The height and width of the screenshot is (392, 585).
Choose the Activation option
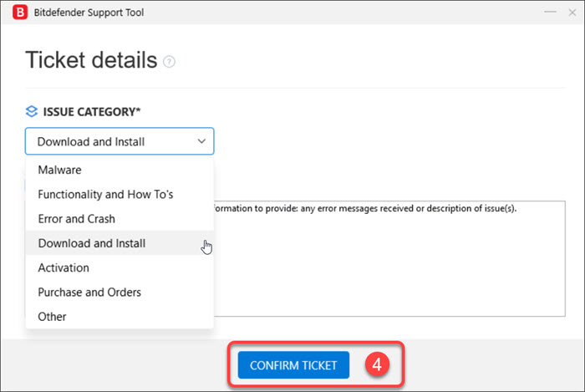(x=120, y=267)
